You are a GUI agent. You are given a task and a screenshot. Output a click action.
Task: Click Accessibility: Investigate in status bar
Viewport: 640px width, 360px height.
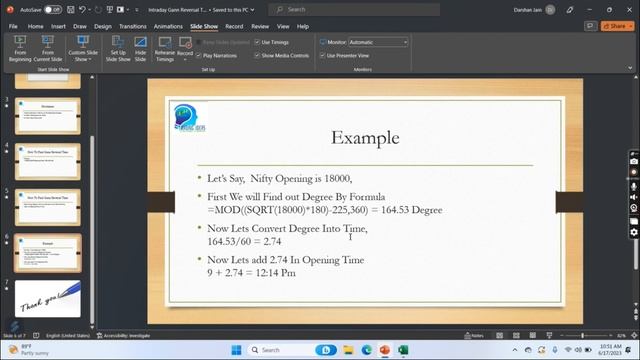click(x=123, y=336)
